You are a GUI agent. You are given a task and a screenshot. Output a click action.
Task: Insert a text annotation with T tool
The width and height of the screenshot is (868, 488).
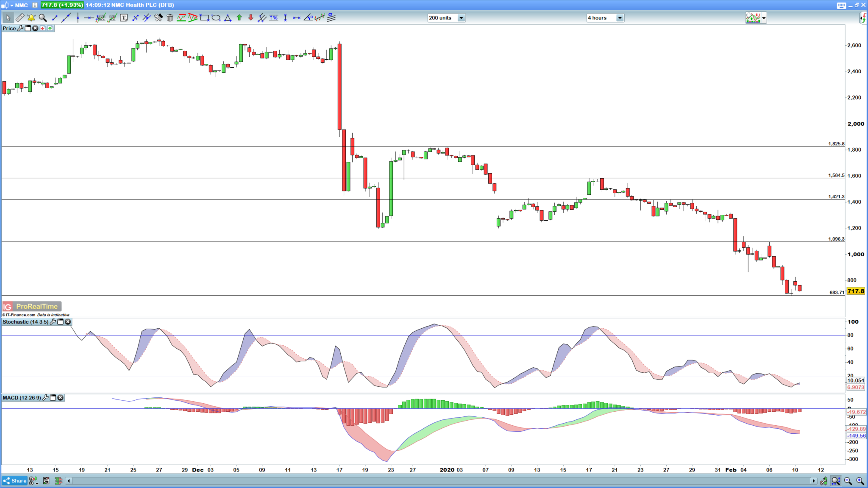pyautogui.click(x=124, y=18)
